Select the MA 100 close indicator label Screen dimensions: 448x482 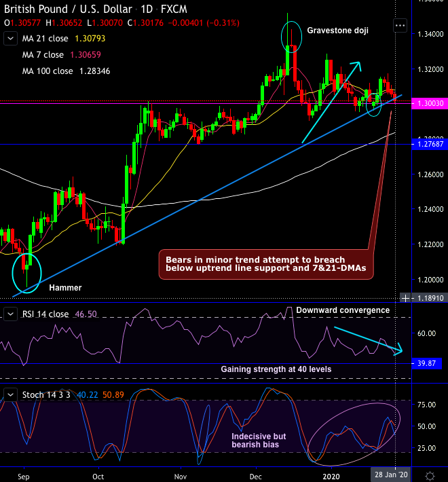48,71
